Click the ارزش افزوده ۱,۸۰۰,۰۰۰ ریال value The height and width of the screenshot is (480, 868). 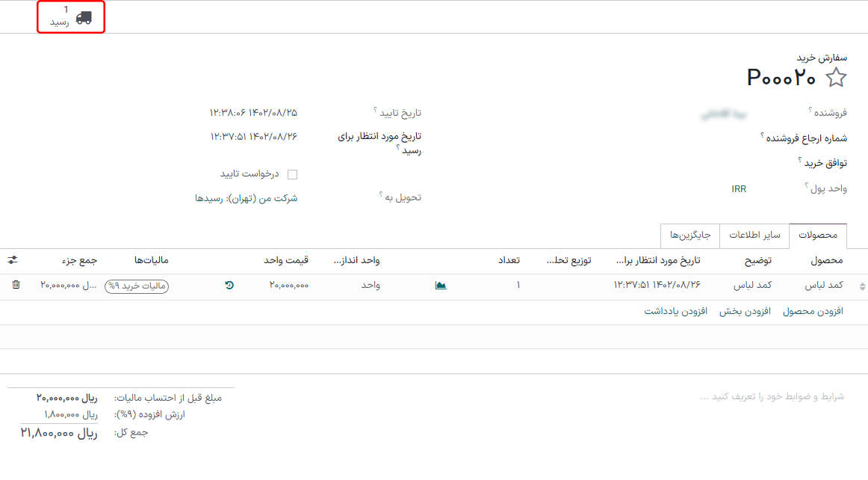click(71, 415)
